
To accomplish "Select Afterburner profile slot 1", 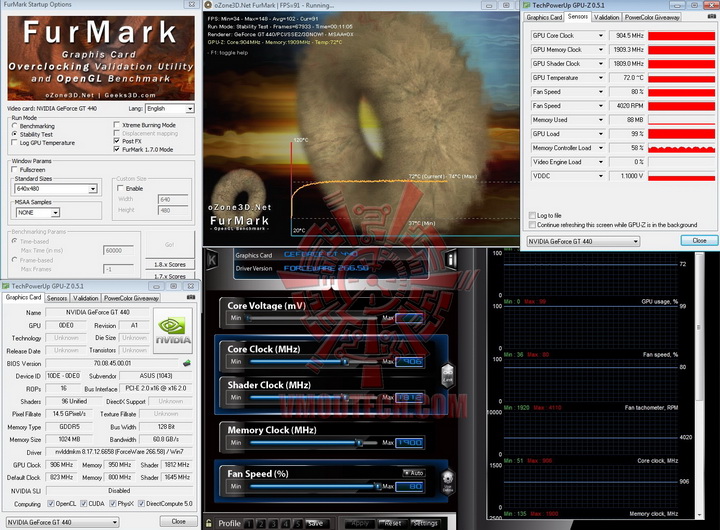I will click(249, 523).
